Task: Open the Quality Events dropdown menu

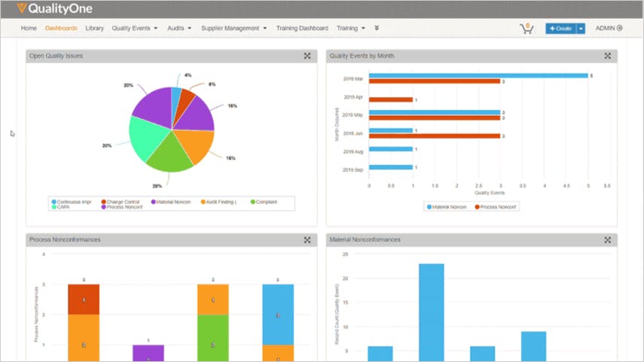Action: click(135, 28)
